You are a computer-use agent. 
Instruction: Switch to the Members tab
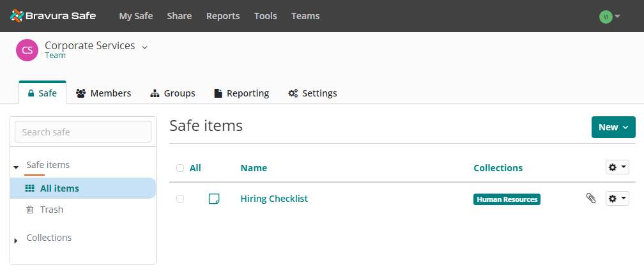pos(103,93)
